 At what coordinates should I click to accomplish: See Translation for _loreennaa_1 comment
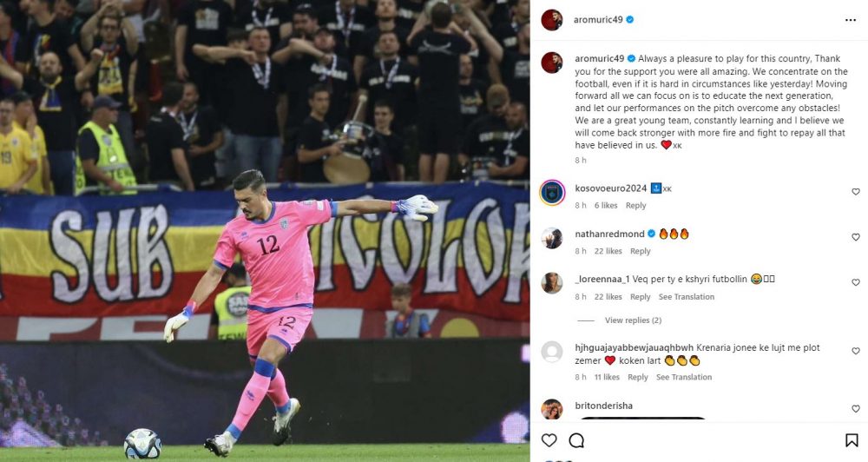coord(687,297)
